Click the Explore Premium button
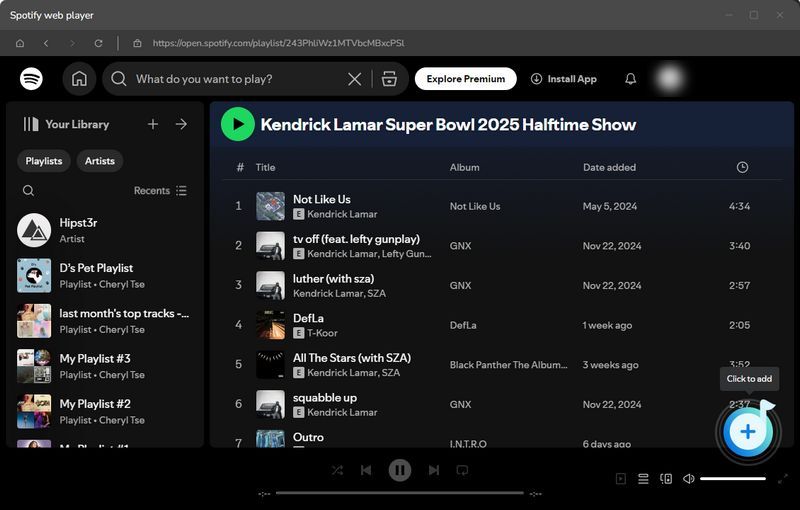This screenshot has height=510, width=800. pyautogui.click(x=465, y=79)
